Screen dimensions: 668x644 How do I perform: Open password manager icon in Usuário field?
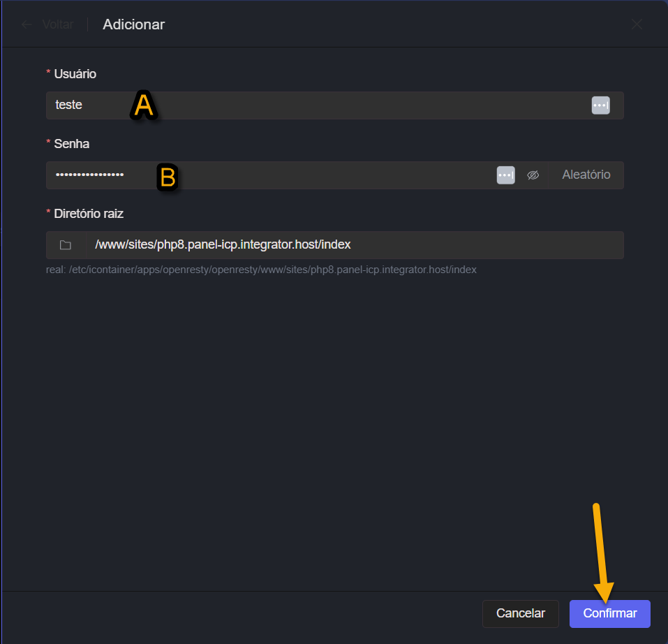pos(600,105)
